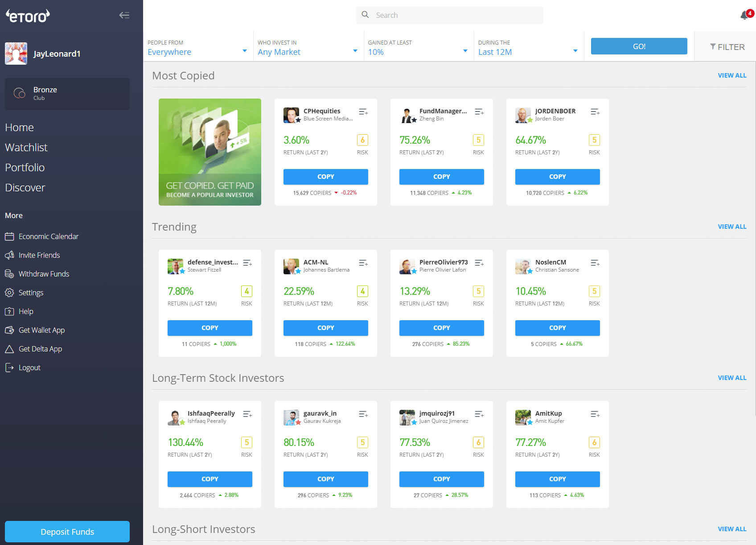Copy trader IshfaaqPeerally
The height and width of the screenshot is (545, 756).
[x=210, y=479]
